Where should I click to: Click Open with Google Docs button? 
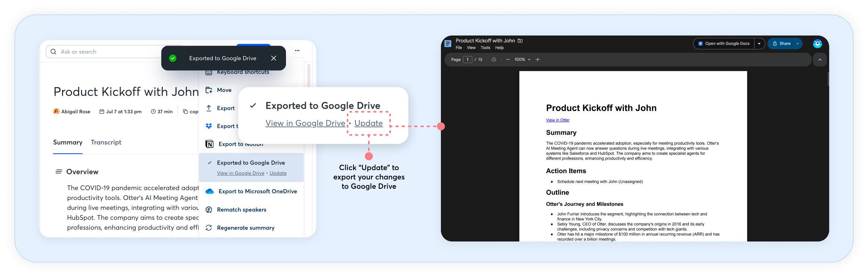coord(724,44)
